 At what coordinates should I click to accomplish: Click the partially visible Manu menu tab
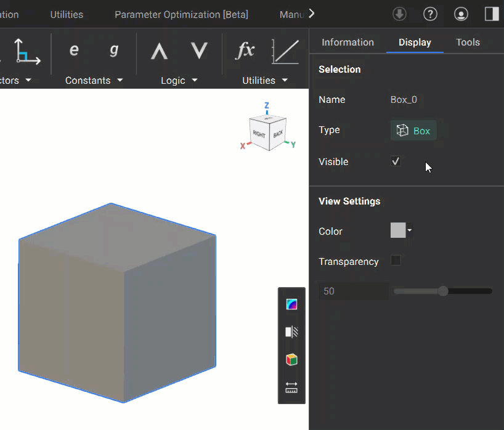[291, 14]
